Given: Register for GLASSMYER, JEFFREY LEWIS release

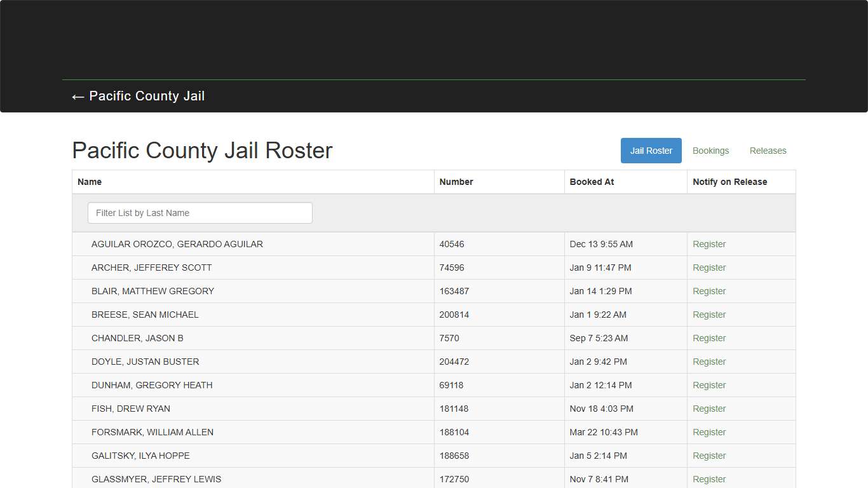Looking at the screenshot, I should tap(709, 479).
